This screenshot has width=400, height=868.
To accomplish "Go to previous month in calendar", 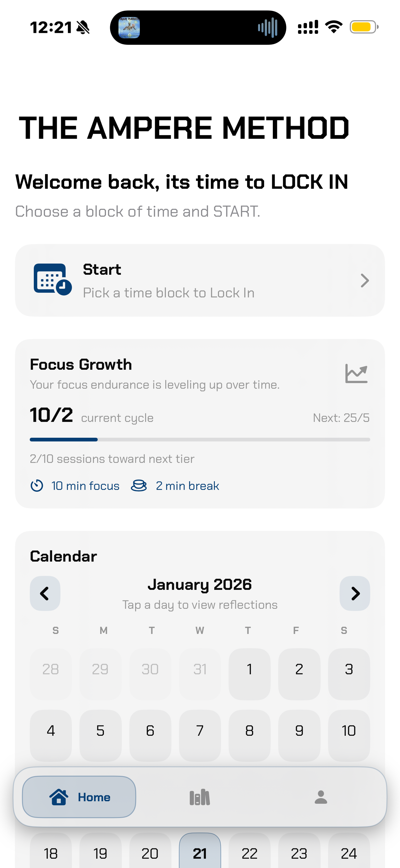I will [45, 593].
